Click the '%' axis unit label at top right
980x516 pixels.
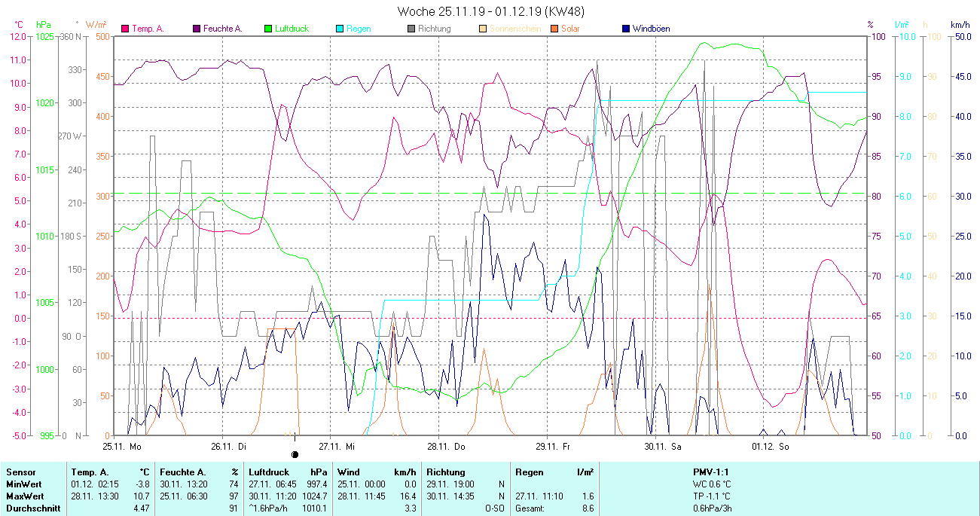pos(870,25)
